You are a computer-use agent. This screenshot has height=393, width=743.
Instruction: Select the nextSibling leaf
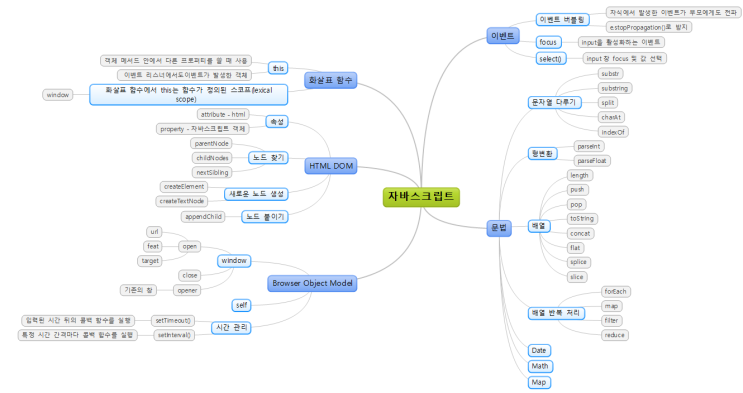[212, 173]
